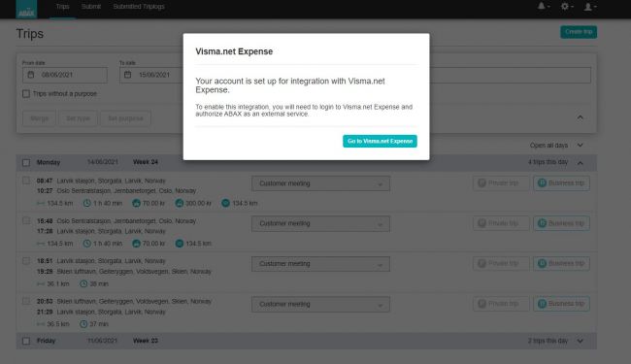The height and width of the screenshot is (364, 631).
Task: Click the distance icon beside 36.1 km
Action: pos(41,284)
